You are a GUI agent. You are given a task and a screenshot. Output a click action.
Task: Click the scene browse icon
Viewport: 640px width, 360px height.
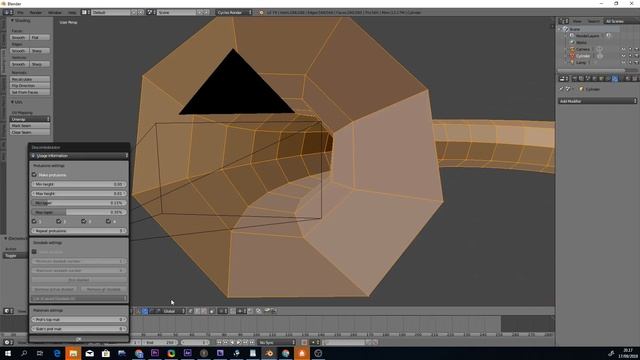[151, 13]
